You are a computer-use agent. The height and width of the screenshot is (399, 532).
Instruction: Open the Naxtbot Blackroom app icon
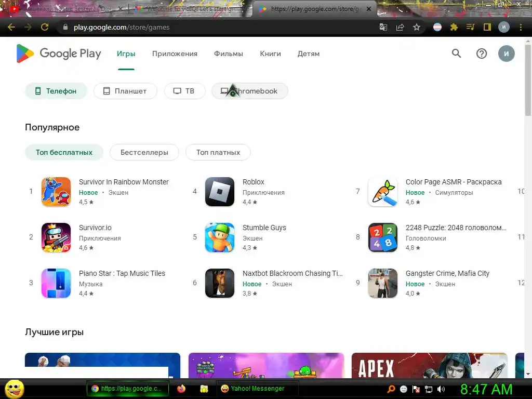[x=220, y=283]
